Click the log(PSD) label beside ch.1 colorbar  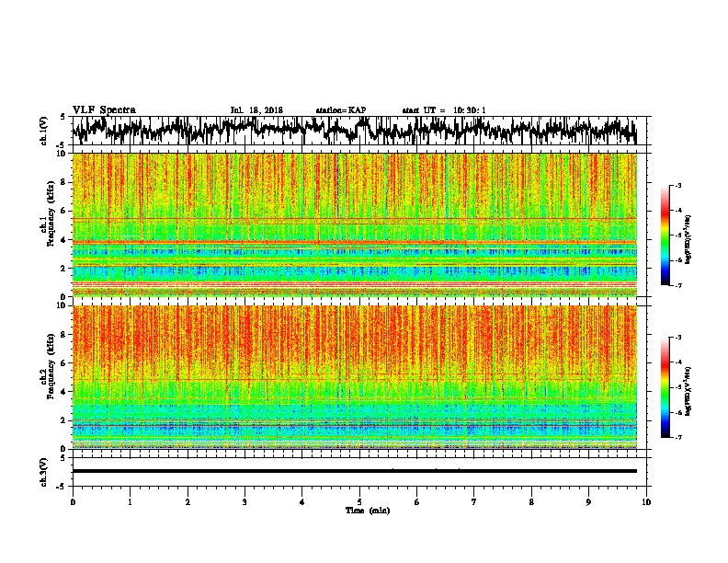[x=688, y=239]
